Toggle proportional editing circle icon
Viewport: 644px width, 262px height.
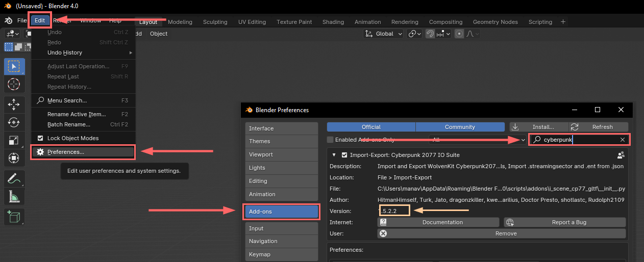point(459,34)
